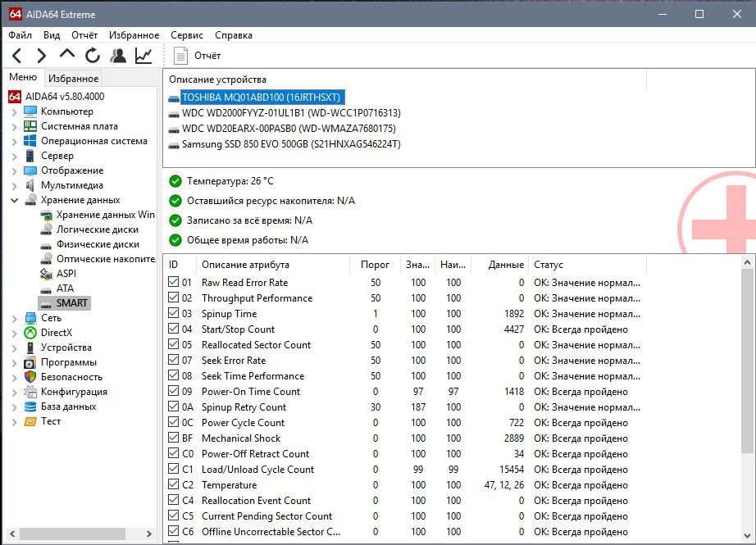Expand the Тест node arrow
756x545 pixels.
15,422
